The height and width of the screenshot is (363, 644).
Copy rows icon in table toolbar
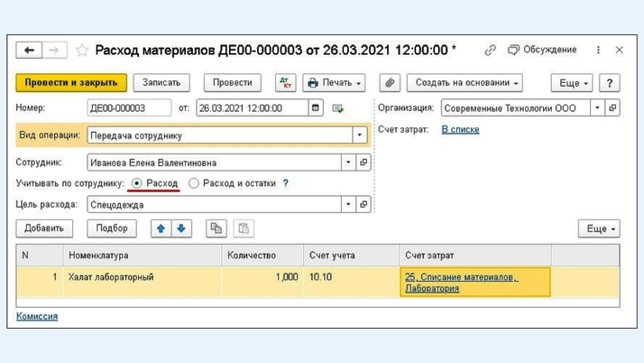[216, 228]
